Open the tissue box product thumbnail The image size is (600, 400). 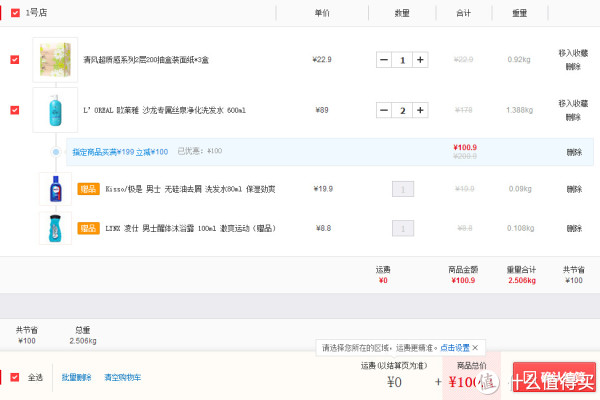pyautogui.click(x=55, y=60)
